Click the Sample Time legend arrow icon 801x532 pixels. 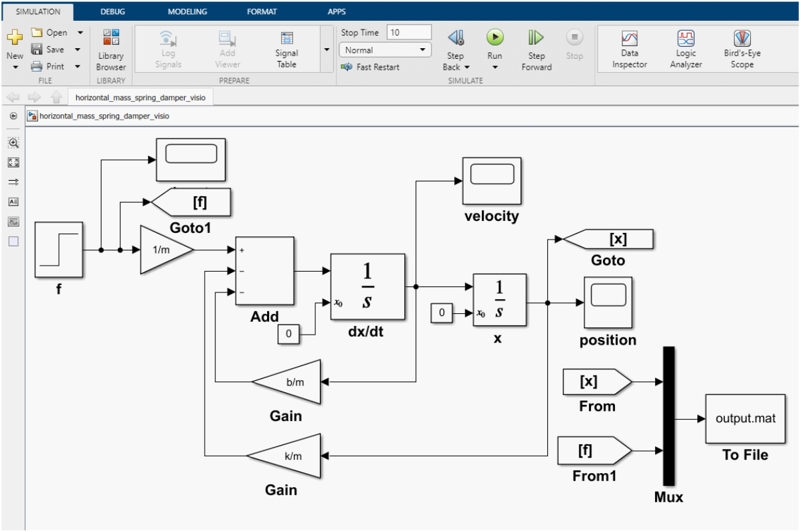(13, 182)
